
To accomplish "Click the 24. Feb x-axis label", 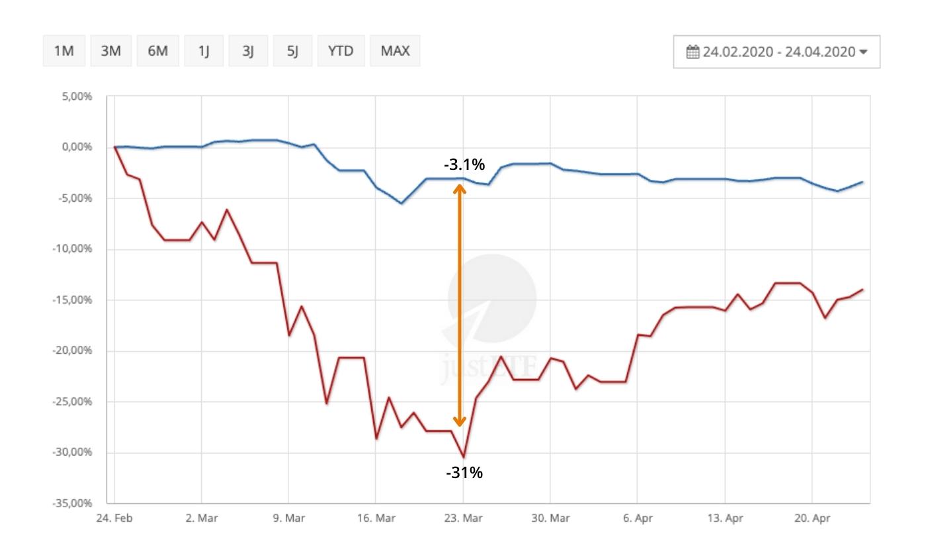I will pyautogui.click(x=114, y=518).
